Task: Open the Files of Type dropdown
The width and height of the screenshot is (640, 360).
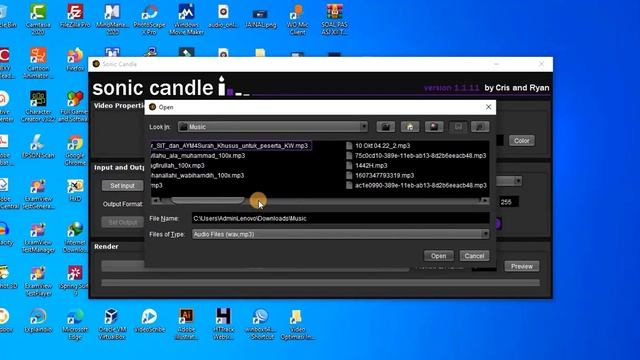Action: (x=485, y=234)
